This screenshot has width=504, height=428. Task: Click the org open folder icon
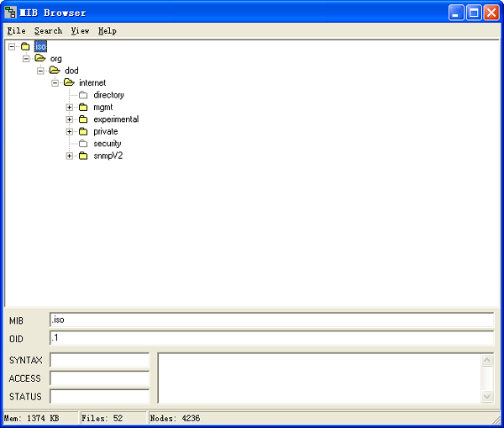click(x=39, y=58)
